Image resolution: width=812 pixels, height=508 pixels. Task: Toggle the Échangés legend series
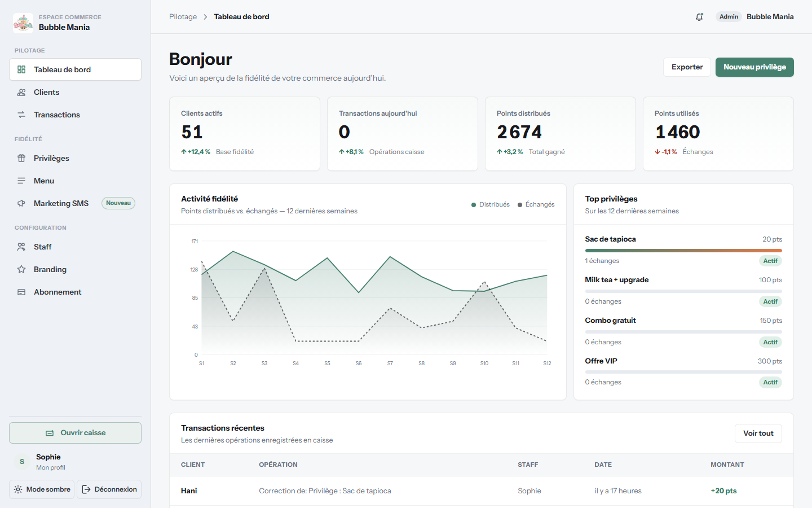[536, 204]
